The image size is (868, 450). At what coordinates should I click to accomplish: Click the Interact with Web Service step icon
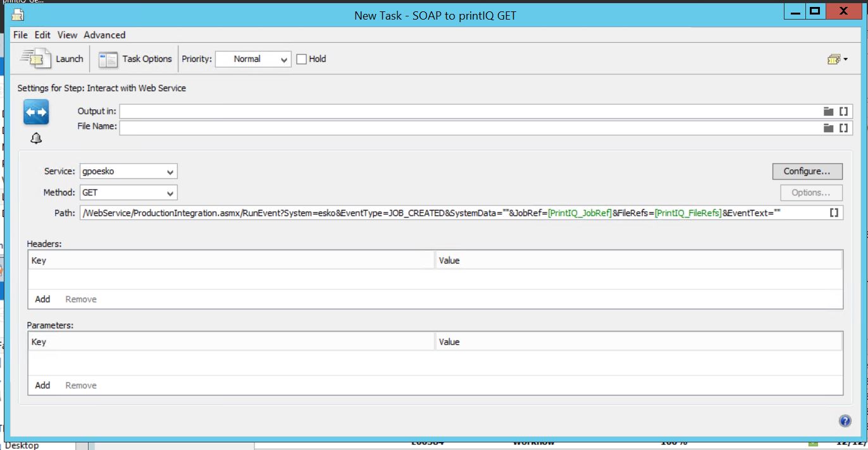click(36, 113)
